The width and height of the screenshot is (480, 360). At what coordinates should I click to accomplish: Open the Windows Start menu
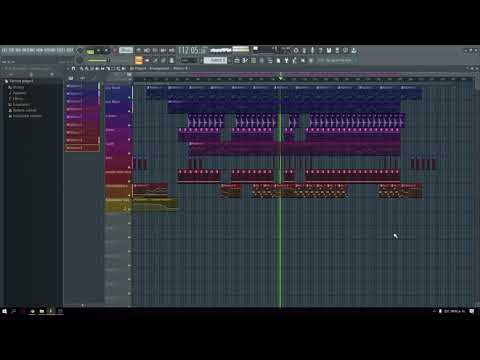(x=4, y=311)
